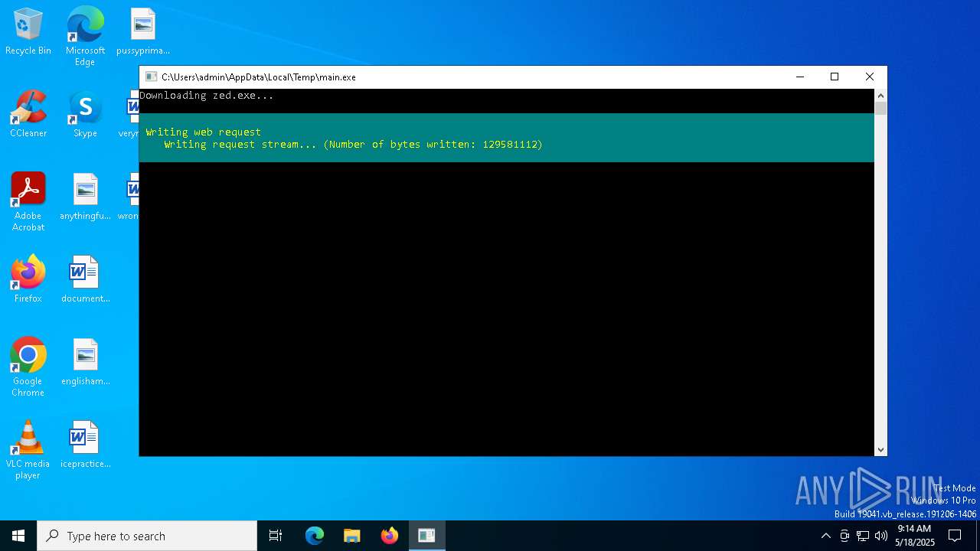
Task: Launch Google Chrome desktop shortcut
Action: point(28,367)
